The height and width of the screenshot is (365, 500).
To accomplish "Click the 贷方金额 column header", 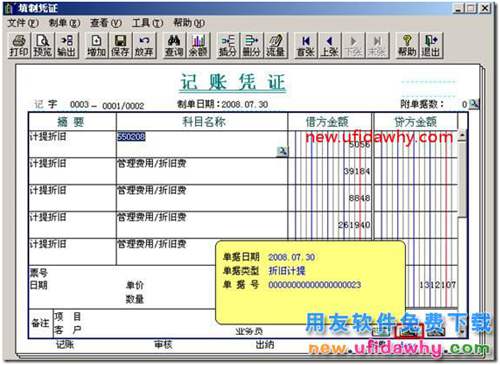I will (x=416, y=122).
